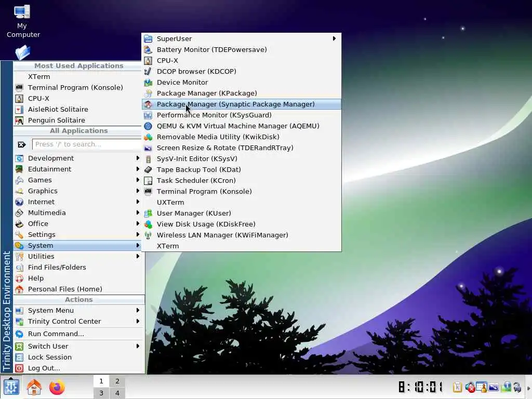Click the TDERandRTray screen resize icon
The image size is (532, 399).
[x=148, y=148]
